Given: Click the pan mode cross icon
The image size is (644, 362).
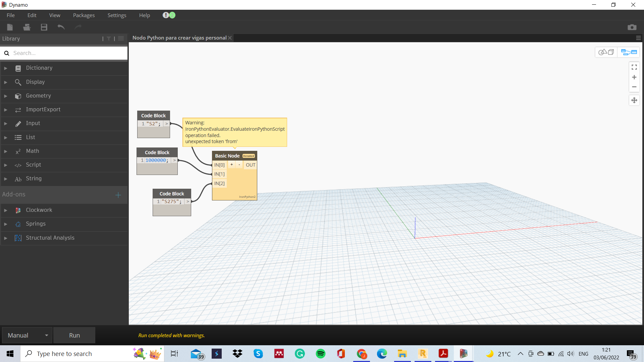Looking at the screenshot, I should (634, 100).
